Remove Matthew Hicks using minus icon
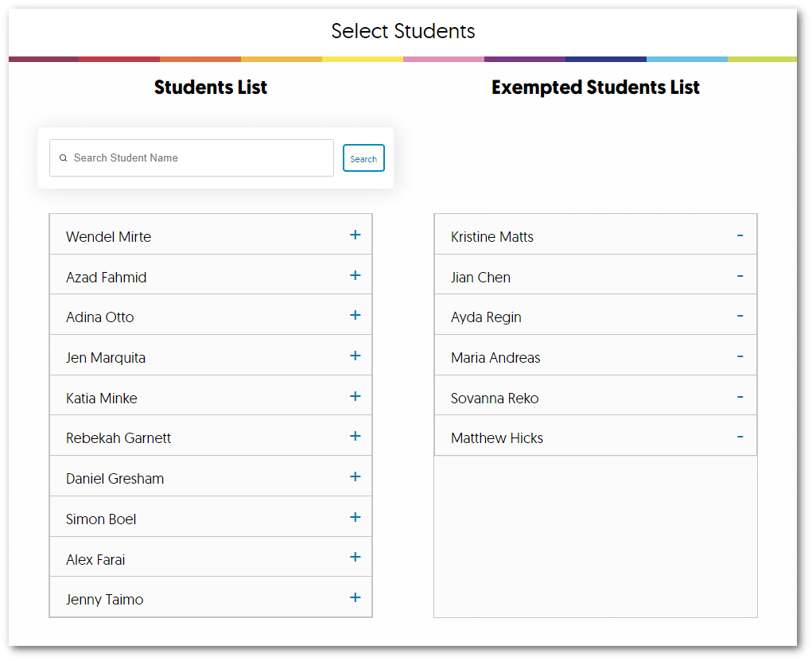The image size is (812, 661). pos(740,437)
